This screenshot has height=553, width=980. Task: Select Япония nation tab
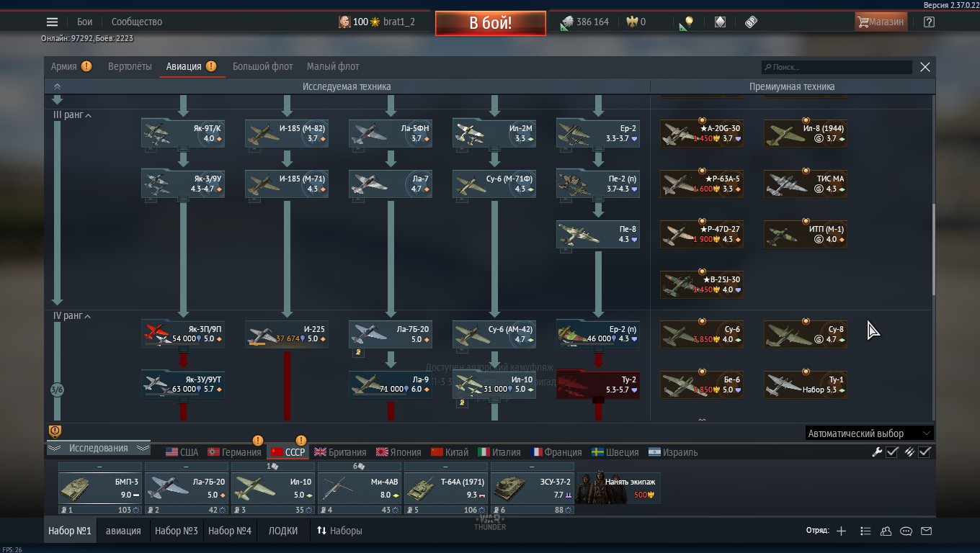coord(398,452)
